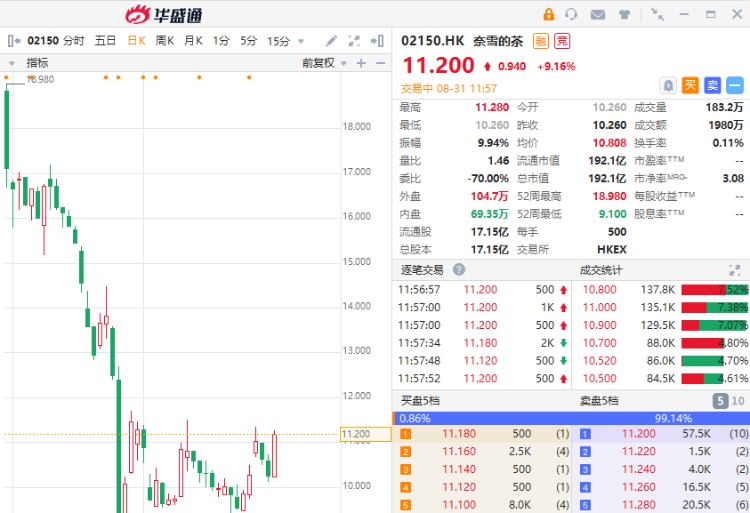Collapse right panel icon in chart toolbar
The height and width of the screenshot is (513, 750).
click(x=377, y=41)
